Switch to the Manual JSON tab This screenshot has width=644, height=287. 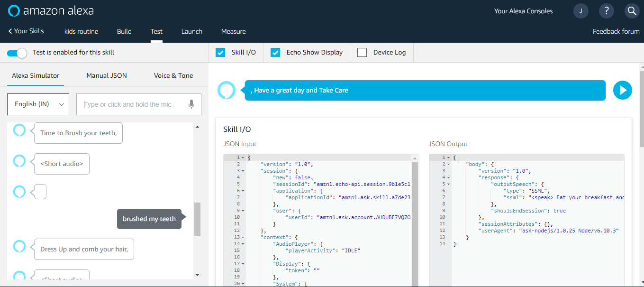point(107,75)
